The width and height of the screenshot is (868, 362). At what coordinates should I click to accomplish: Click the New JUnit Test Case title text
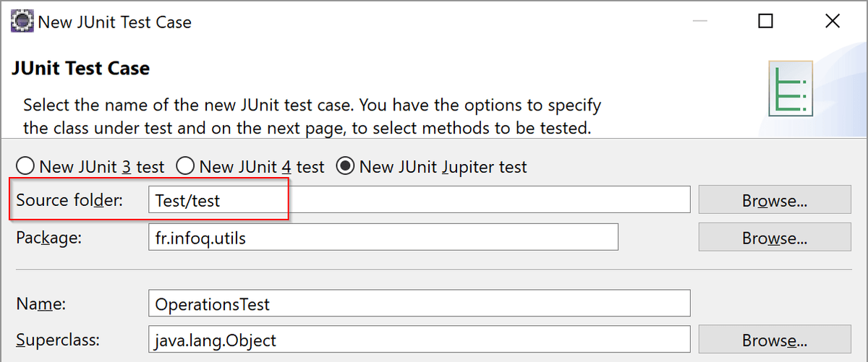pyautogui.click(x=114, y=22)
